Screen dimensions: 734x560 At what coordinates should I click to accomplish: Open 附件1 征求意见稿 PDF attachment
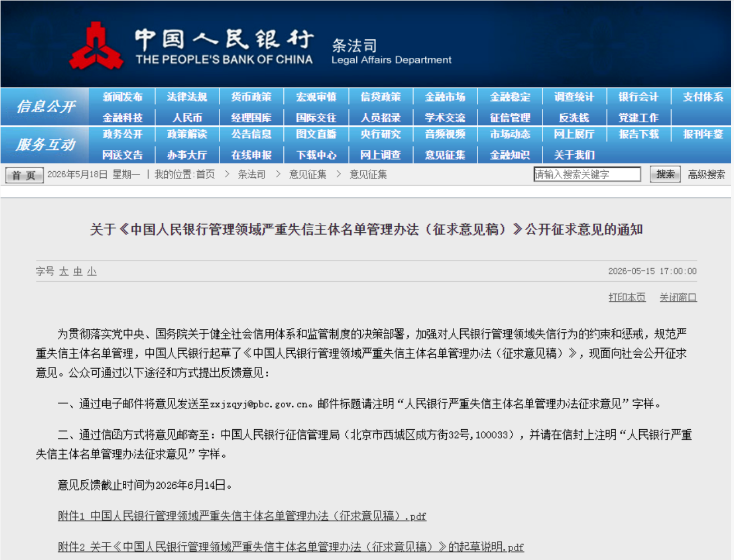tap(242, 516)
